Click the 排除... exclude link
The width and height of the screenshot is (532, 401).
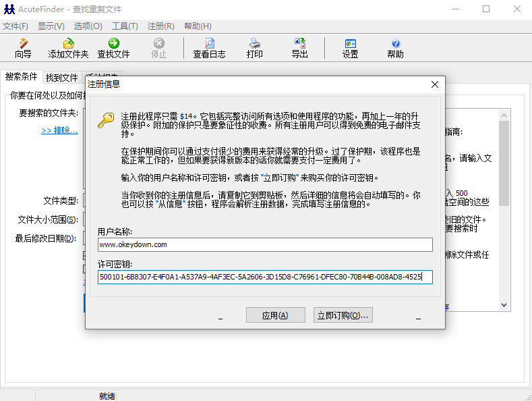[59, 130]
